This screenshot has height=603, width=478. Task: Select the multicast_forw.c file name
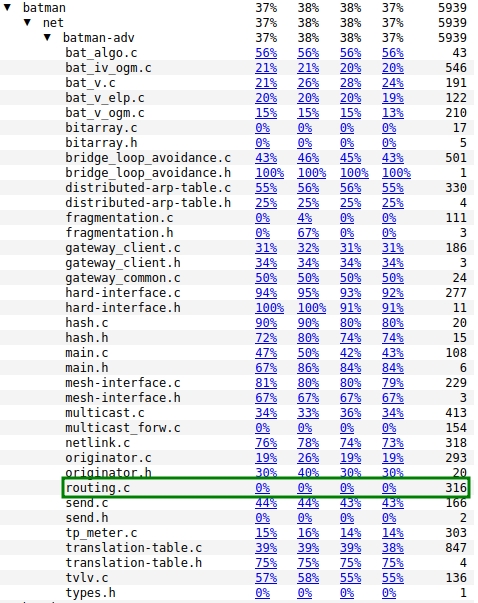tap(123, 428)
